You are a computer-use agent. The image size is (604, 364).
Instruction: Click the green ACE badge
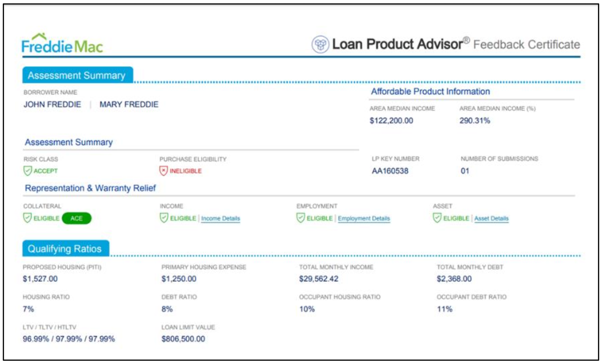coord(77,218)
